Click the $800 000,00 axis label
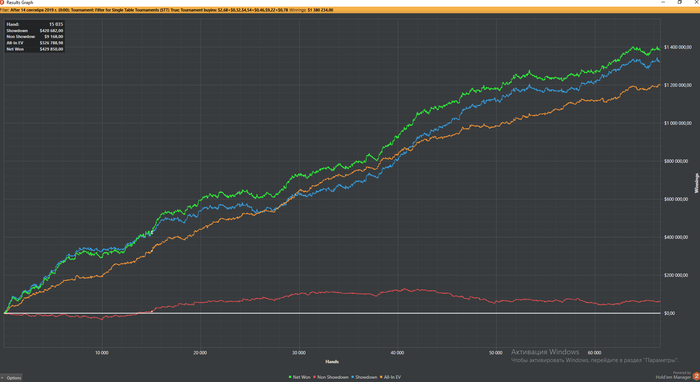The image size is (700, 382). [x=676, y=161]
